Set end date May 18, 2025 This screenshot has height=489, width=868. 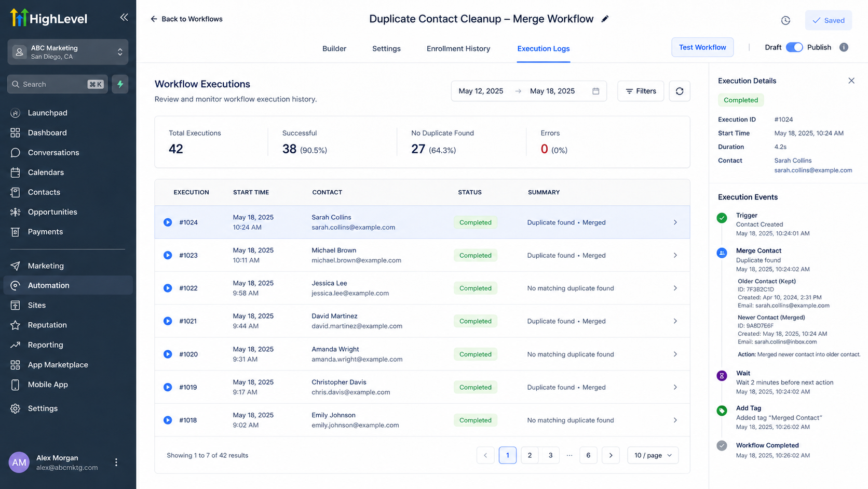[x=552, y=91]
